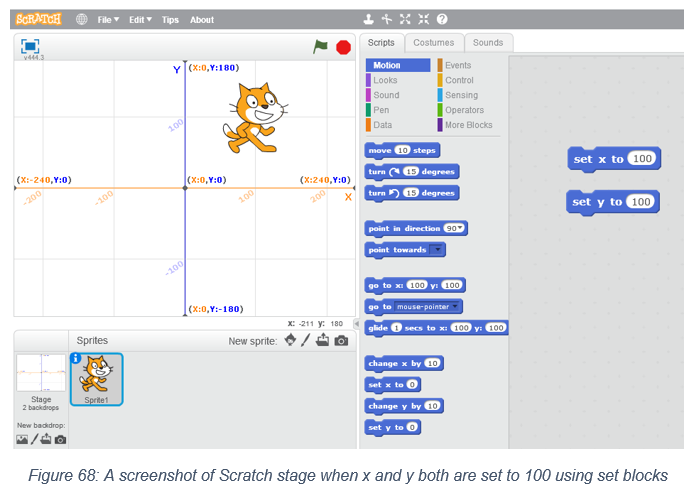693x492 pixels.
Task: Open point towards target dropdown
Action: 437,250
